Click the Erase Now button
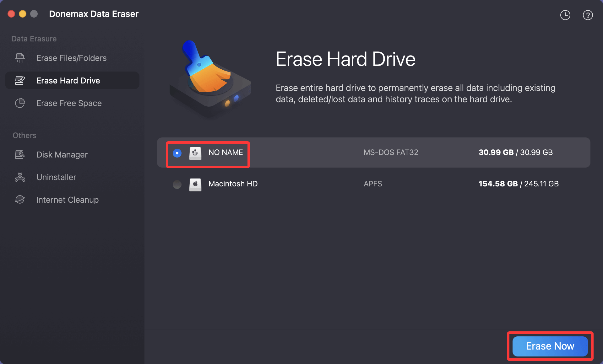Image resolution: width=603 pixels, height=364 pixels. click(550, 346)
